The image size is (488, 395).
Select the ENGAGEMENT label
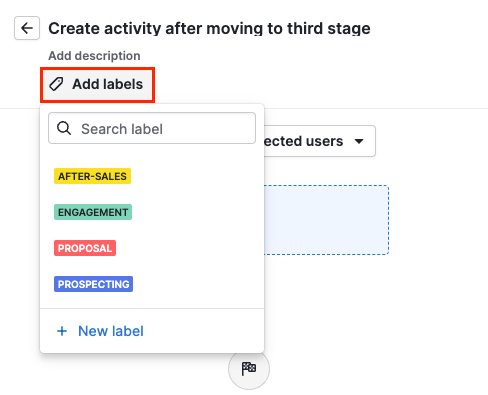click(93, 212)
